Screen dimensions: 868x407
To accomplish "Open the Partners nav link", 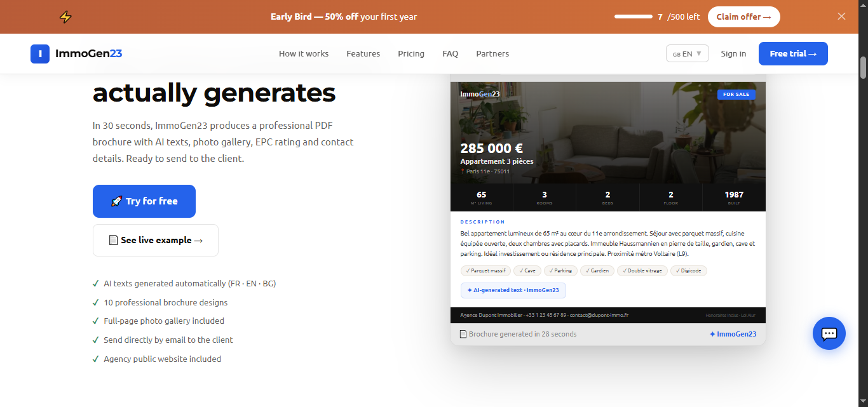I will (492, 54).
